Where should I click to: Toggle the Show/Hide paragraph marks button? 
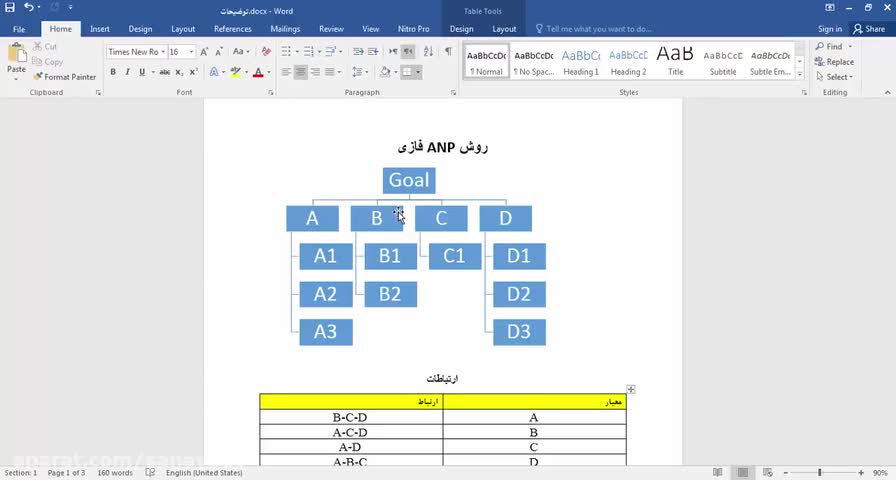tap(449, 51)
